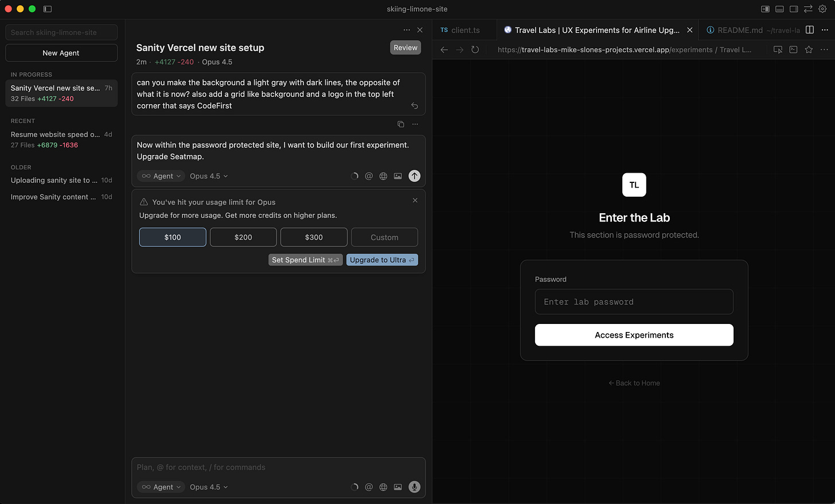
Task: Focus the Plan, @ for context composer
Action: tap(278, 467)
